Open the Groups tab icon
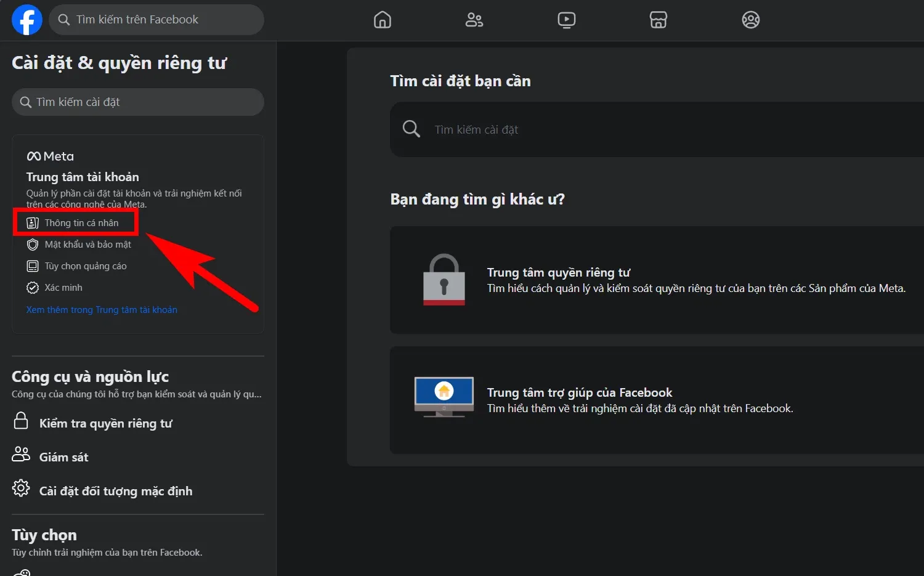The height and width of the screenshot is (576, 924). coord(751,20)
